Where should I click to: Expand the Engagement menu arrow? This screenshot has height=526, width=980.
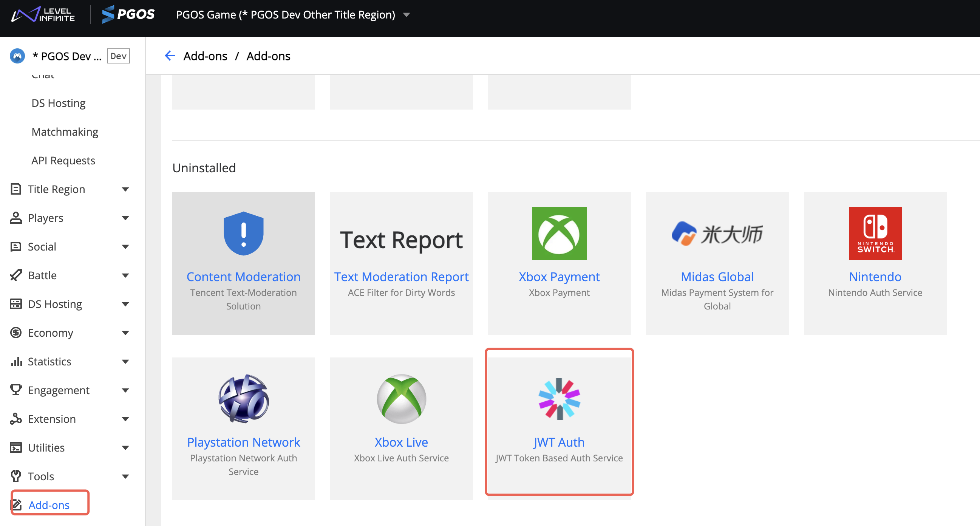click(125, 390)
